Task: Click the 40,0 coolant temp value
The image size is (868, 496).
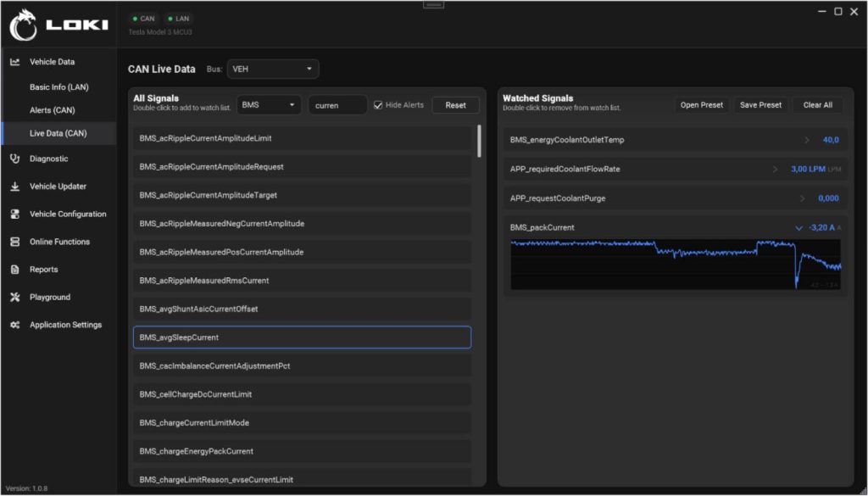Action: 831,140
